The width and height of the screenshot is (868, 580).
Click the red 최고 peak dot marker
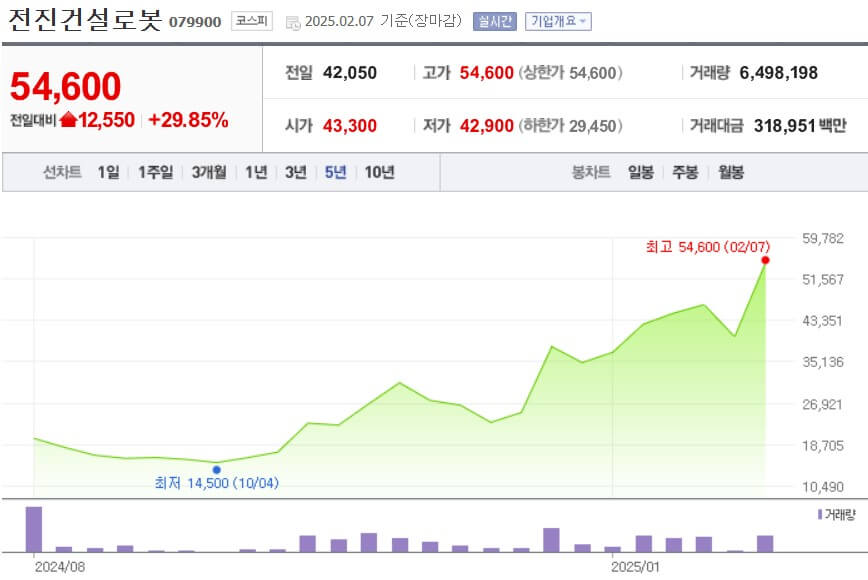coord(764,261)
